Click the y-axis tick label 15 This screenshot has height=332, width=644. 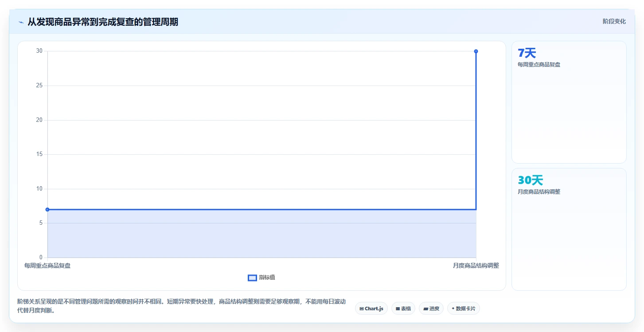coord(39,154)
